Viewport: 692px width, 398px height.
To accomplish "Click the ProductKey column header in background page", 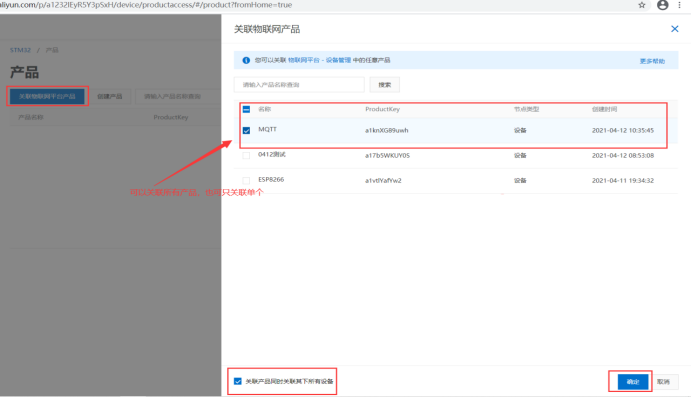I will pos(171,117).
